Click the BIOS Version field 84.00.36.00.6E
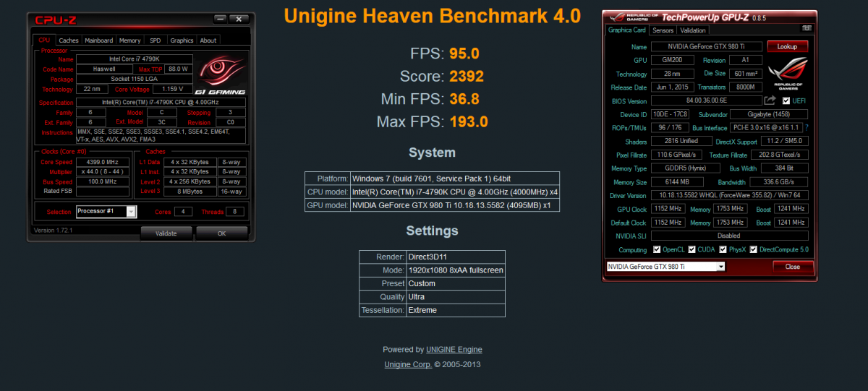868x391 pixels. tap(707, 100)
